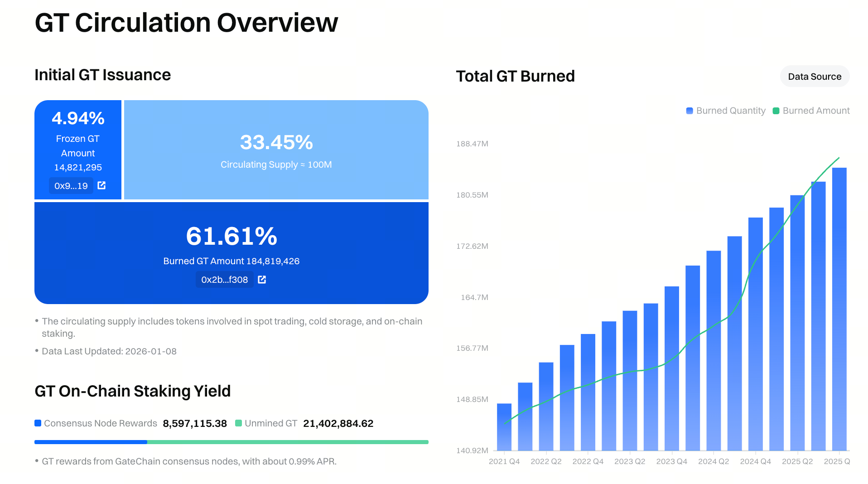This screenshot has width=868, height=484.
Task: Open the external link beside 0x9...19 address
Action: 101,185
